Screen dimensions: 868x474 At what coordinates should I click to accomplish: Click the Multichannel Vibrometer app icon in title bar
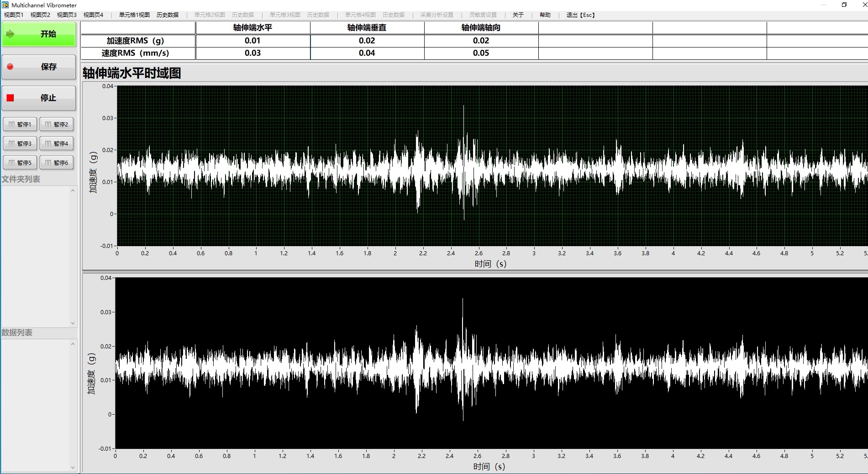pyautogui.click(x=5, y=5)
